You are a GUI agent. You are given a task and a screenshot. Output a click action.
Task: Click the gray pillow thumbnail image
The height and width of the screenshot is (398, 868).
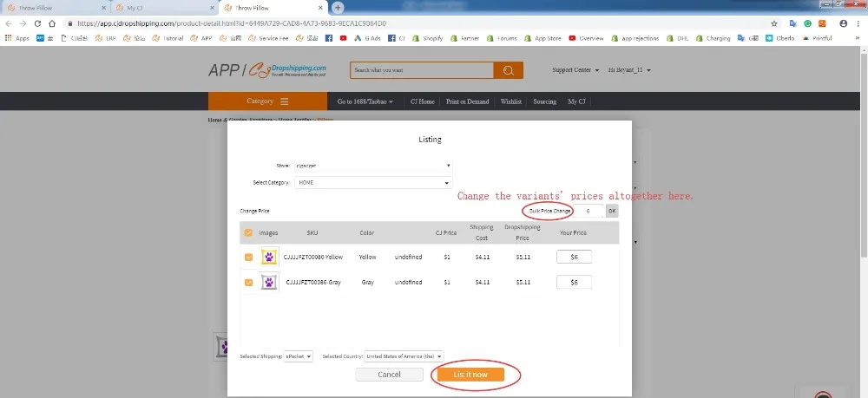coord(269,282)
